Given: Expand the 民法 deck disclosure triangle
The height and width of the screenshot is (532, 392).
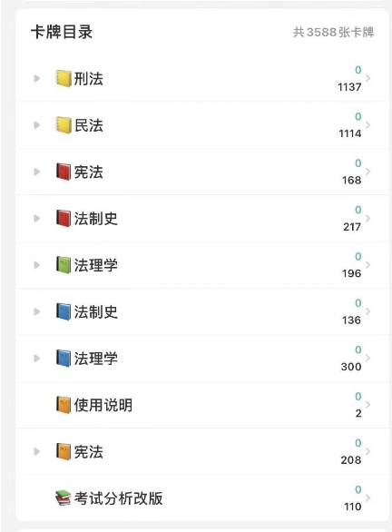Looking at the screenshot, I should (37, 125).
